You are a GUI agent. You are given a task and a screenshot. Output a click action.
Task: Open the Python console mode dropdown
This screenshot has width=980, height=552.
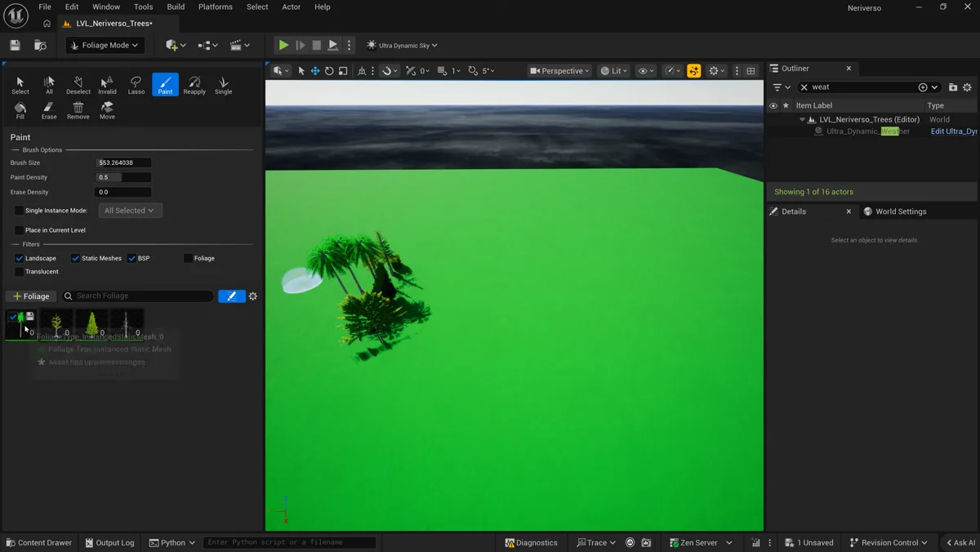tap(172, 542)
